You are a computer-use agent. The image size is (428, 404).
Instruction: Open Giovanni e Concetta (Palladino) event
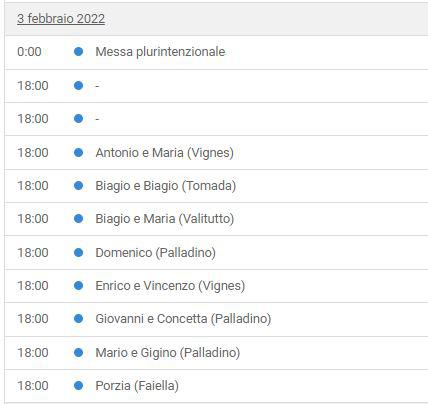(x=183, y=319)
